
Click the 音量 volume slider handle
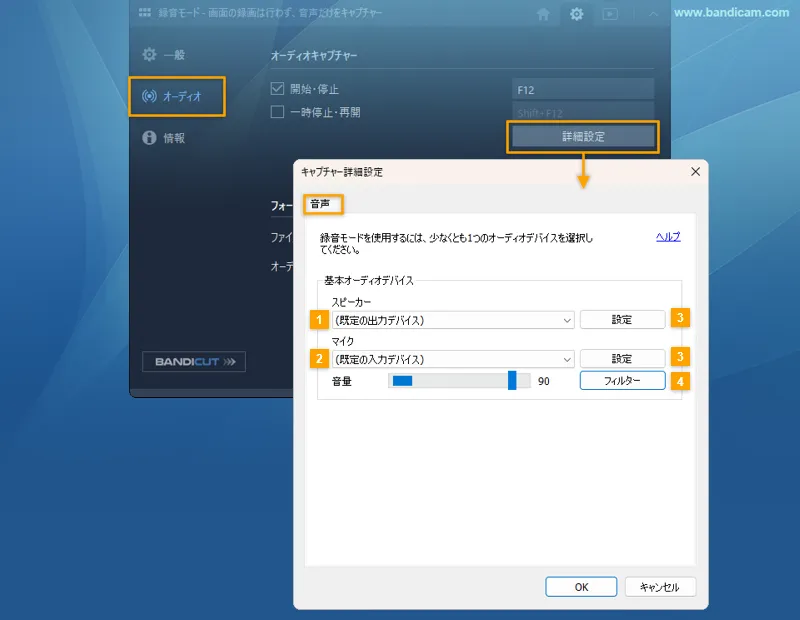(512, 381)
